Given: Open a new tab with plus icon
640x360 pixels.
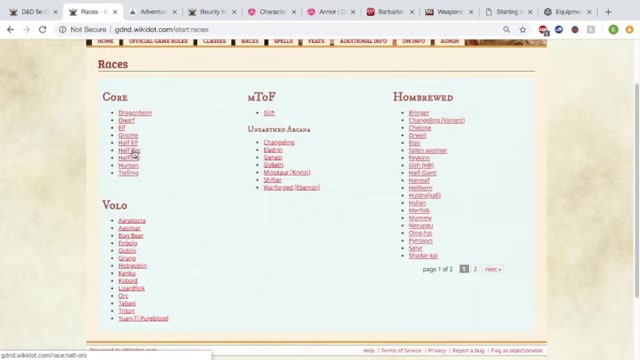Looking at the screenshot, I should (x=608, y=12).
